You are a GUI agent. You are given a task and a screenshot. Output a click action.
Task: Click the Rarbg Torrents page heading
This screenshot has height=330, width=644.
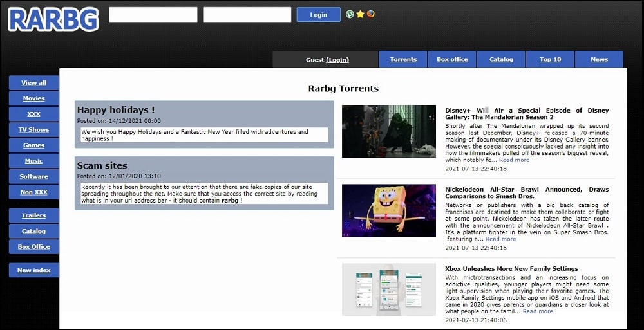click(x=343, y=89)
